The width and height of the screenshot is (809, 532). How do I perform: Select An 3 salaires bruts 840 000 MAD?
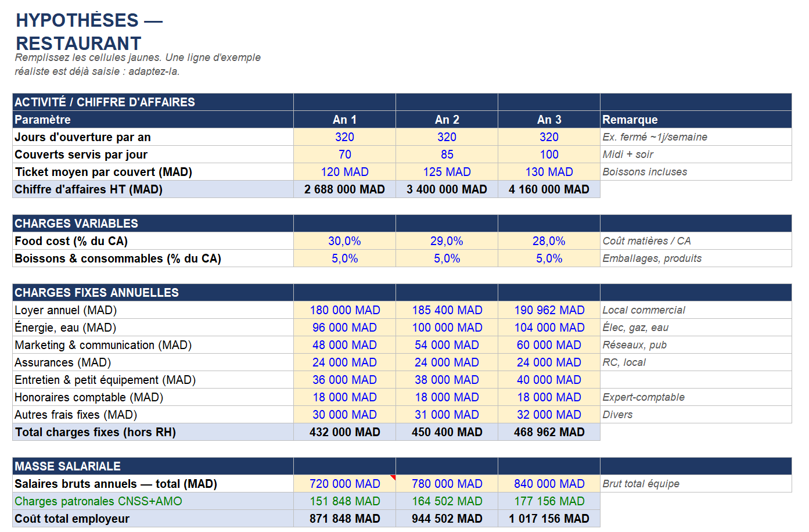[549, 484]
